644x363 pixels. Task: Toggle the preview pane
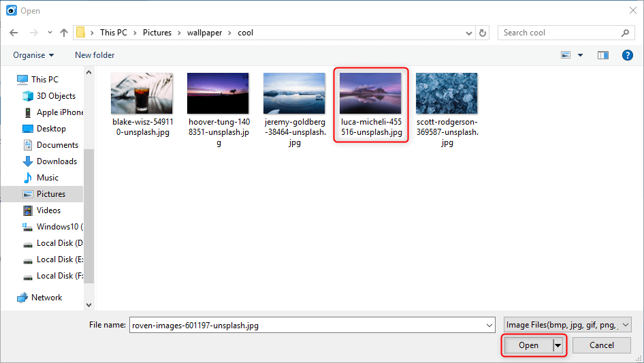click(603, 55)
